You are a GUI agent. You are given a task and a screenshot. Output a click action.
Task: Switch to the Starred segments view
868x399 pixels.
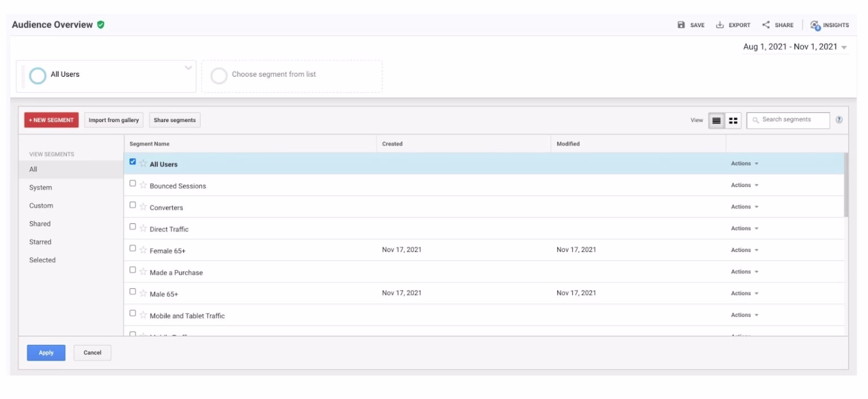40,241
